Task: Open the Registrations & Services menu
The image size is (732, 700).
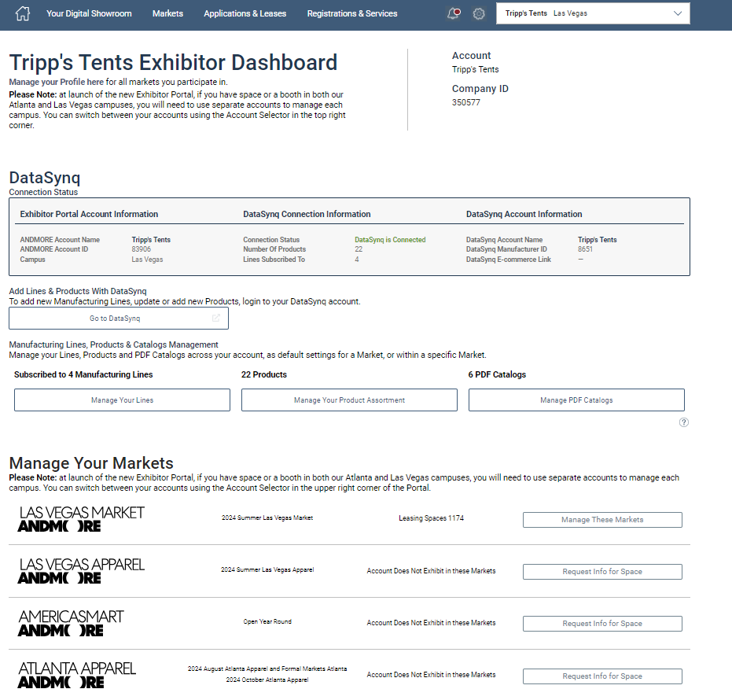Action: point(352,13)
